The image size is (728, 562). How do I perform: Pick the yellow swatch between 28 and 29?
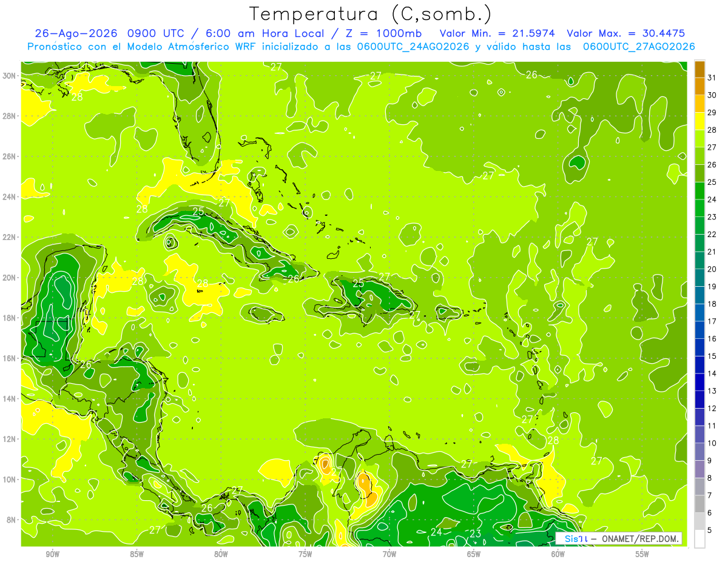click(699, 121)
